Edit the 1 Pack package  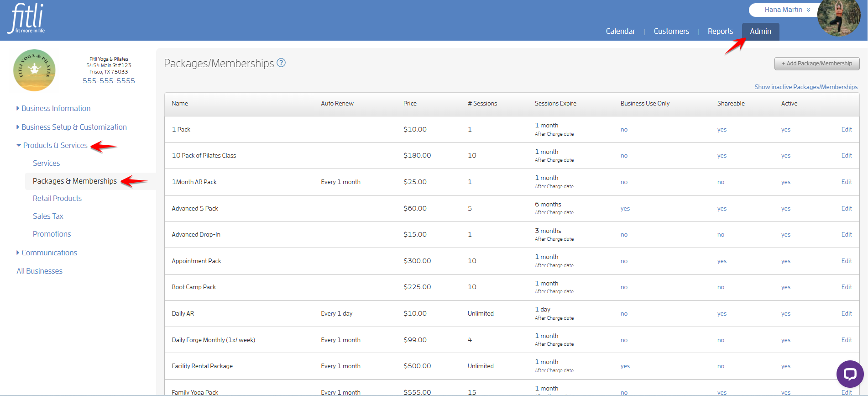click(x=847, y=129)
